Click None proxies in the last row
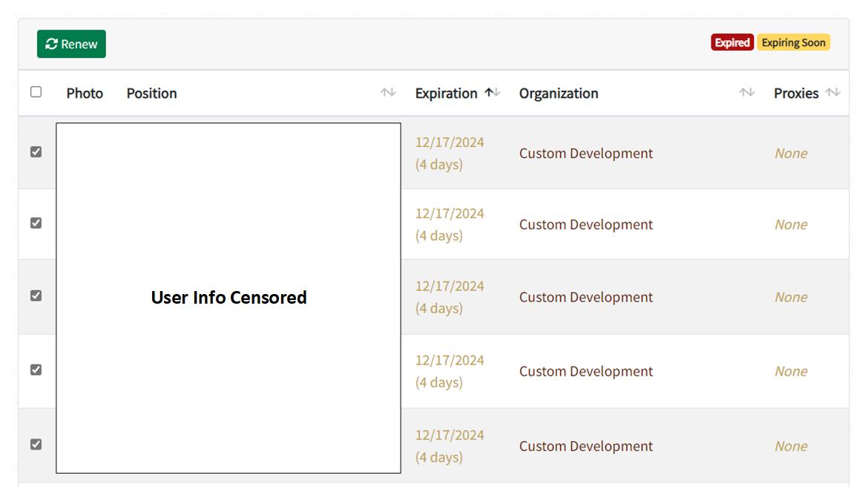Screen dimensions: 868x496 (791, 446)
